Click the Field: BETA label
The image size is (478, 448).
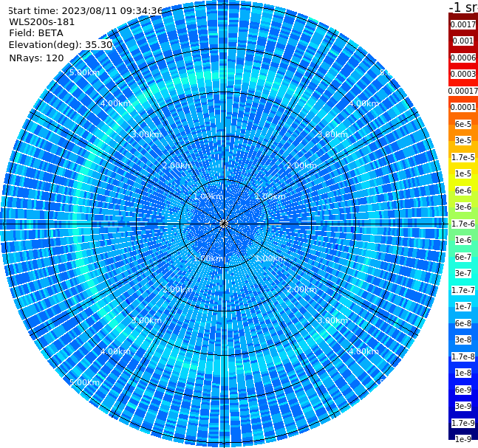pyautogui.click(x=36, y=33)
